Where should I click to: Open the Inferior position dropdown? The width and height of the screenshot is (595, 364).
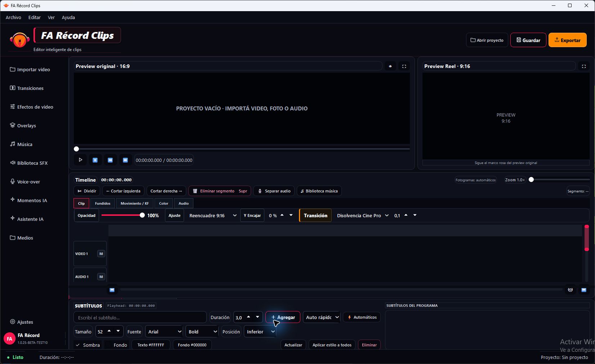pyautogui.click(x=260, y=332)
